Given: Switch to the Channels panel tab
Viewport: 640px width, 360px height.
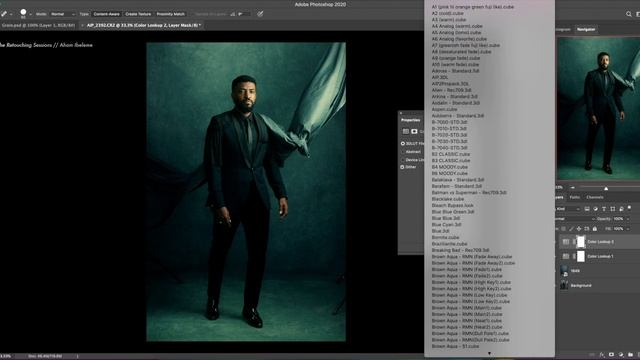Looking at the screenshot, I should 595,197.
